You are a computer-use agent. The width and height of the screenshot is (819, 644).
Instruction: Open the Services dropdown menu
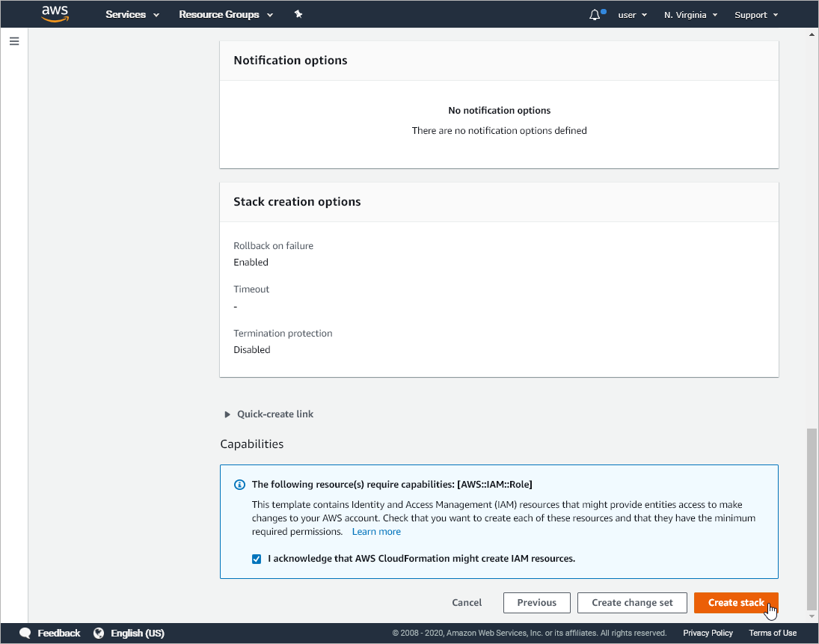[132, 15]
